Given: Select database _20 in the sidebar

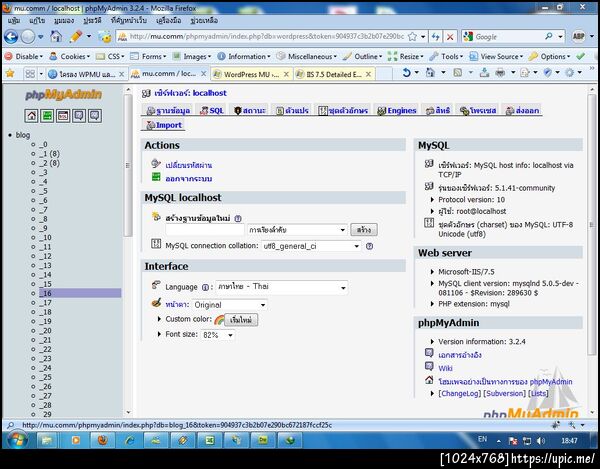Looking at the screenshot, I should click(45, 331).
